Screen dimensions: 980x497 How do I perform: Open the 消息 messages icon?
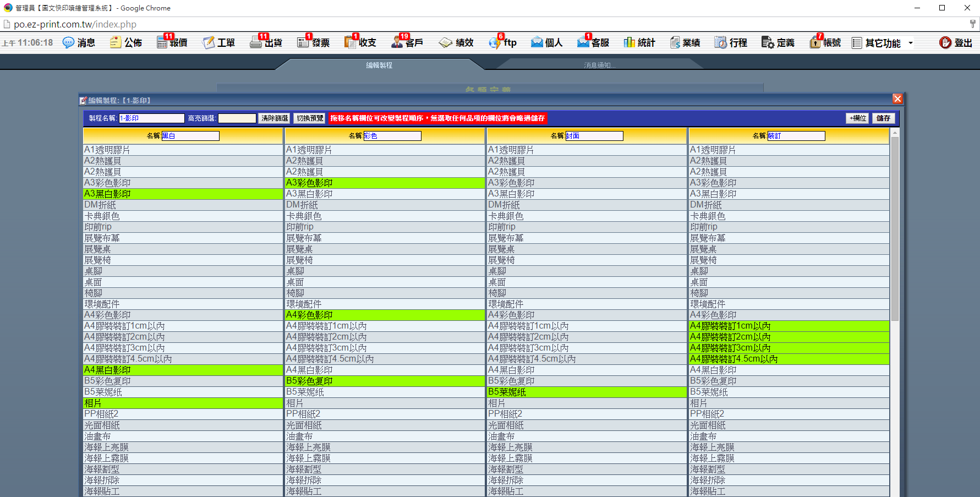point(68,42)
